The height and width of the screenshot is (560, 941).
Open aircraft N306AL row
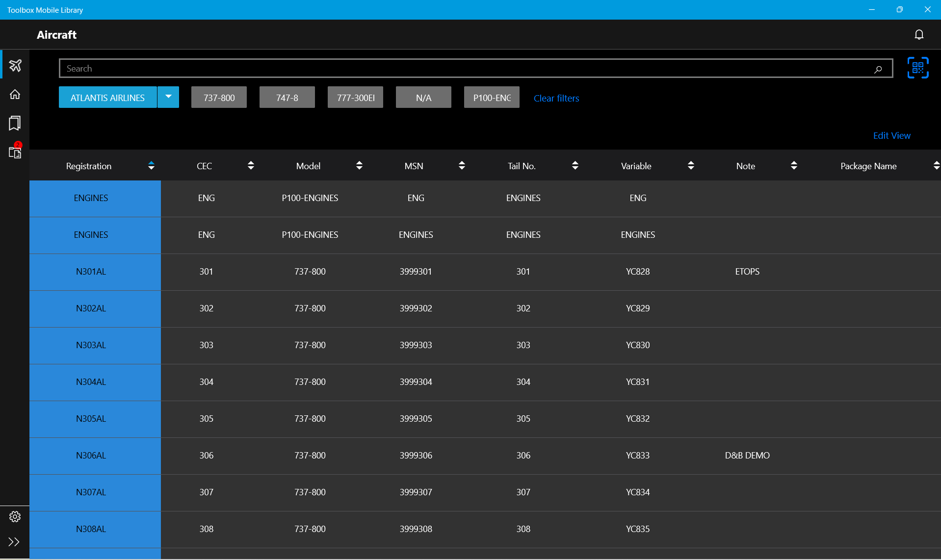pyautogui.click(x=485, y=456)
